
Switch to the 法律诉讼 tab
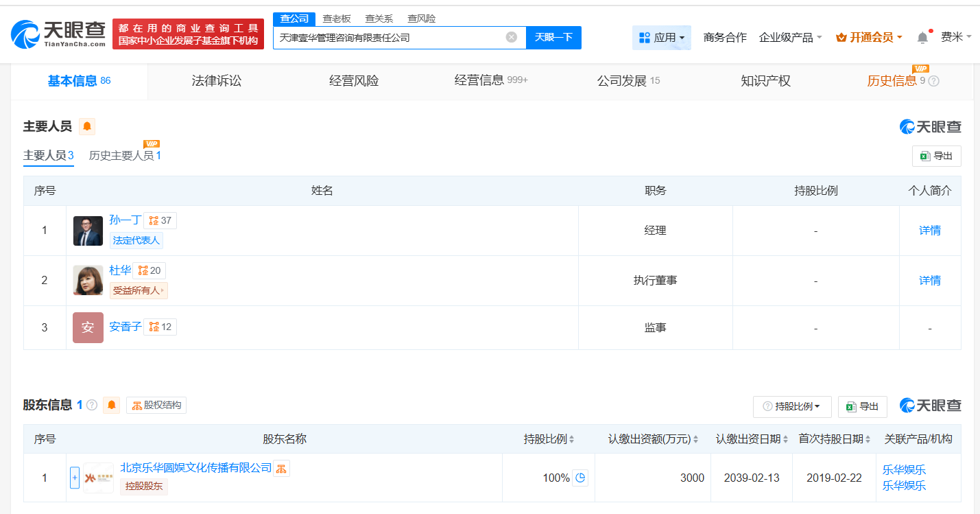(x=217, y=81)
